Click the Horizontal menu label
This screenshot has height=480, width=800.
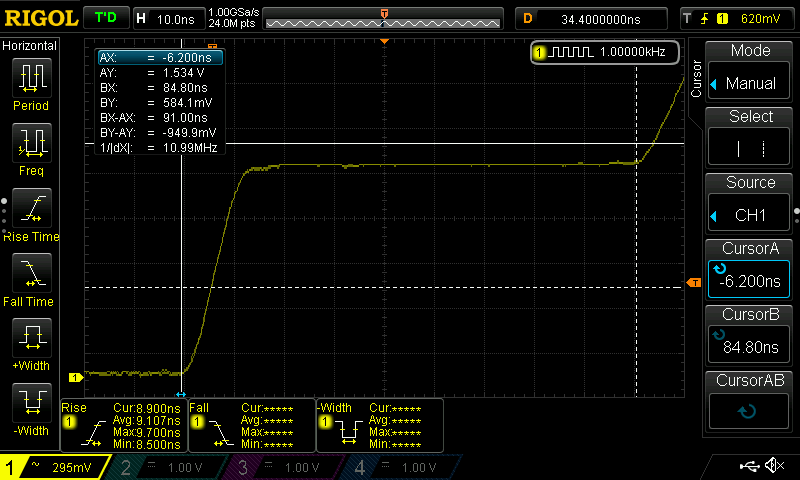[x=30, y=46]
